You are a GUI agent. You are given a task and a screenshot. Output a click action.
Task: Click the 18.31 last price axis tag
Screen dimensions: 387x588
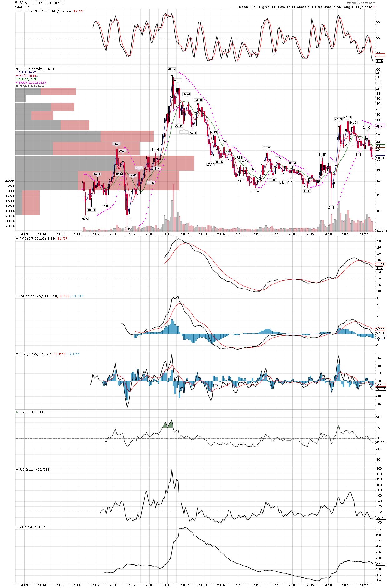pyautogui.click(x=380, y=158)
